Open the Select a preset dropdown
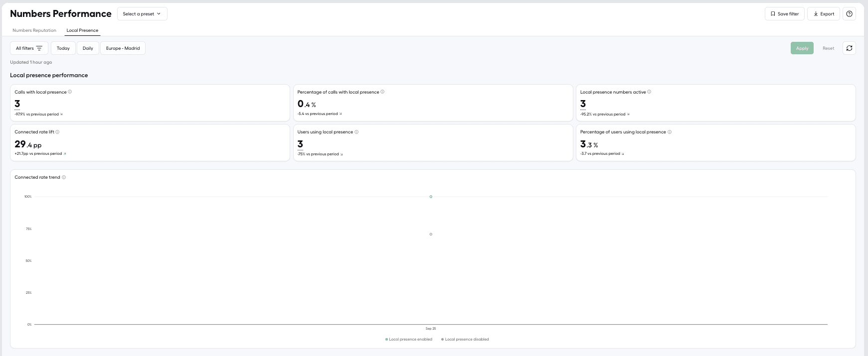868x356 pixels. [142, 14]
